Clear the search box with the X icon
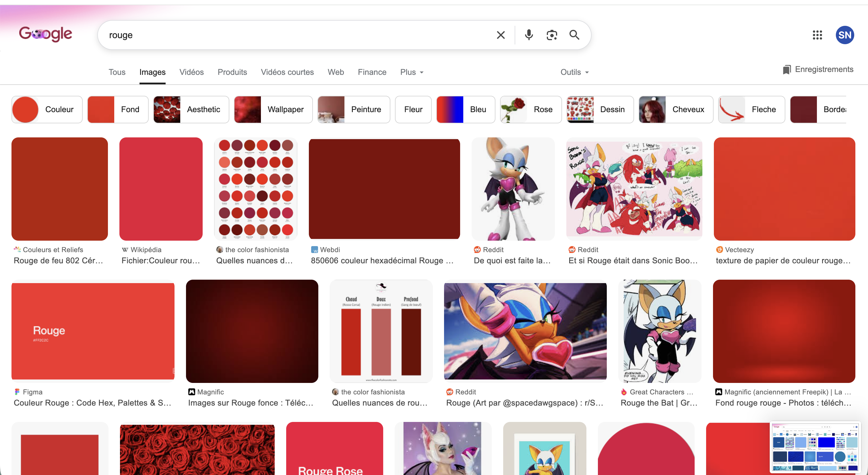868x475 pixels. (501, 35)
